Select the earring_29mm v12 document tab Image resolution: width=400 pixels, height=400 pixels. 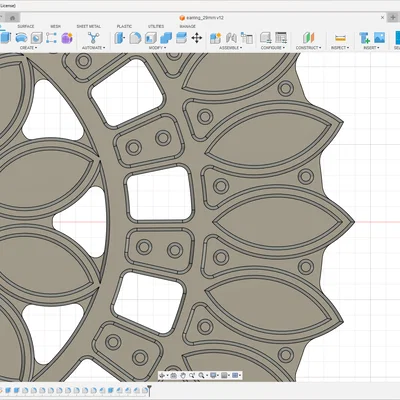tap(202, 18)
